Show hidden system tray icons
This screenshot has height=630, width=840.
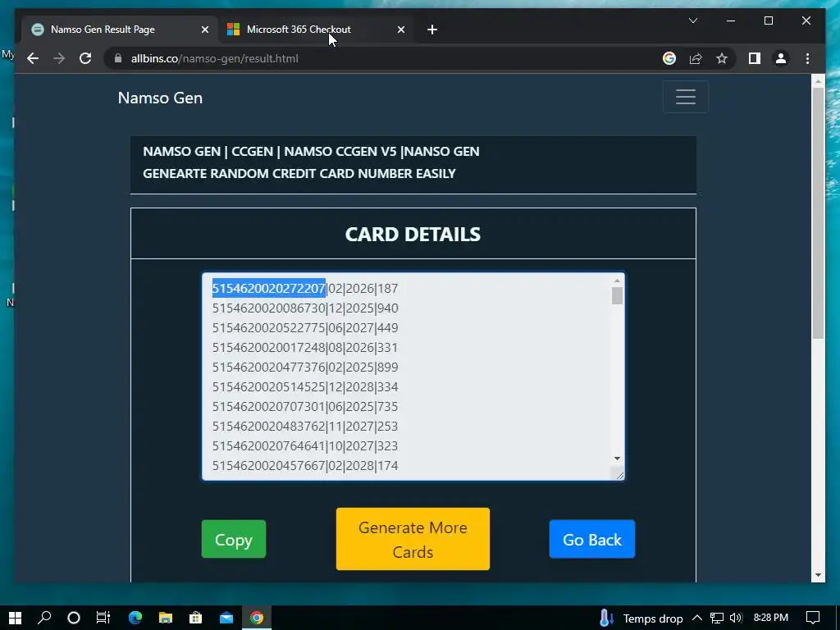coord(697,618)
